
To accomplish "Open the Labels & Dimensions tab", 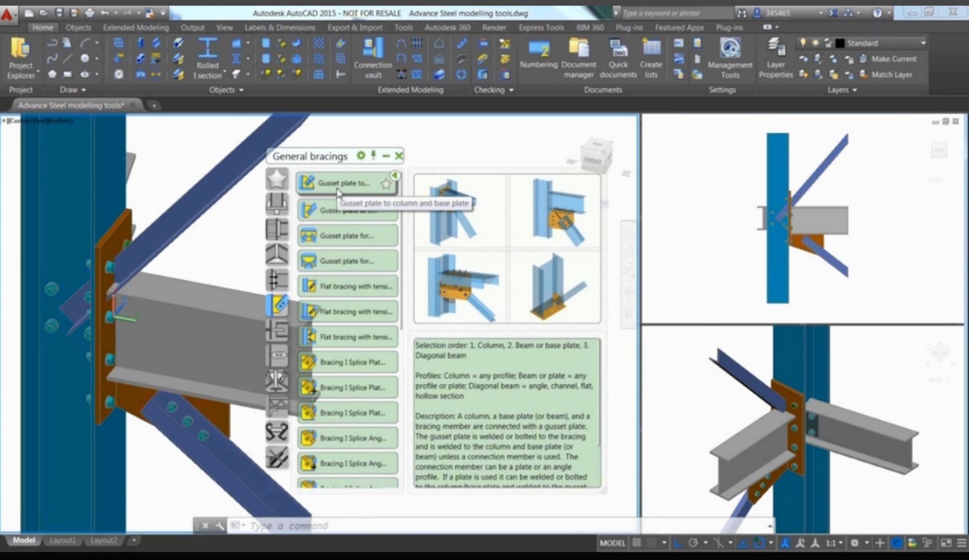I will tap(280, 27).
